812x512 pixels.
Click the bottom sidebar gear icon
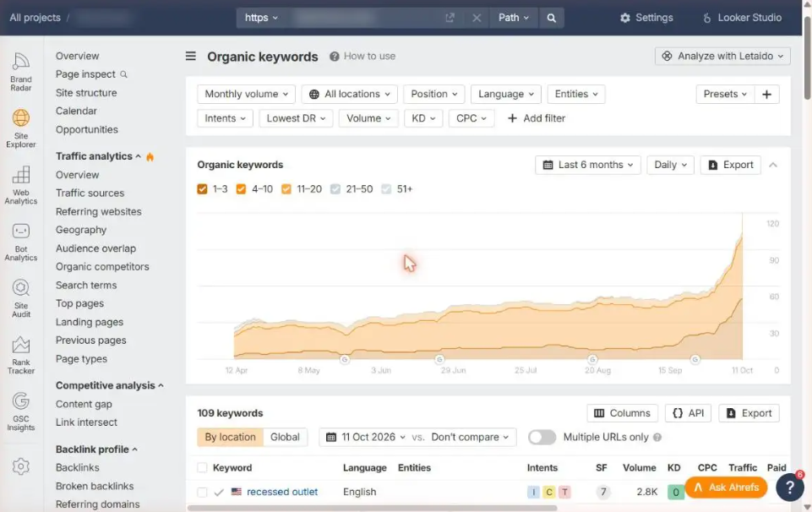point(21,466)
